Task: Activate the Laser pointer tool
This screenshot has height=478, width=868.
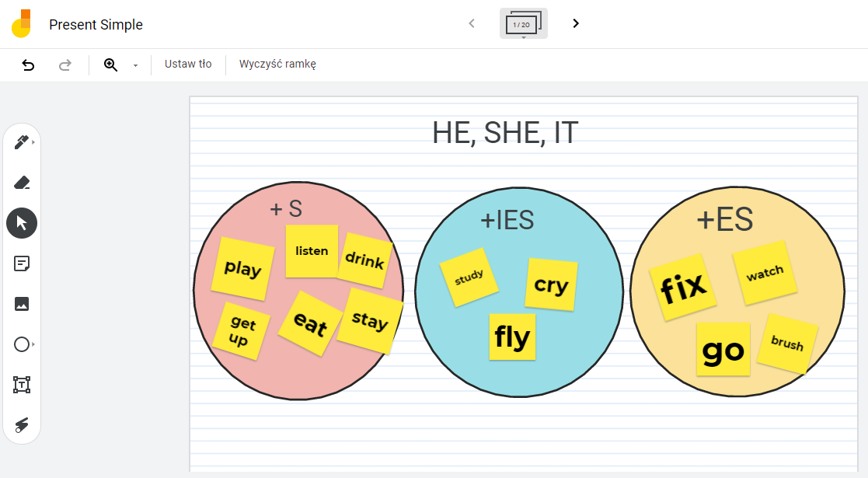Action: (x=22, y=425)
